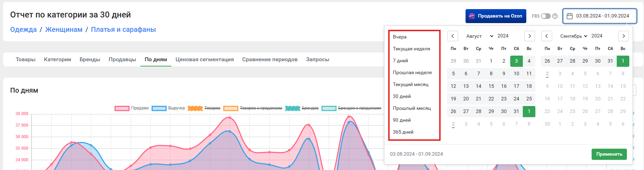The width and height of the screenshot is (644, 170).
Task: Click previous arrow above September calendar
Action: 547,36
